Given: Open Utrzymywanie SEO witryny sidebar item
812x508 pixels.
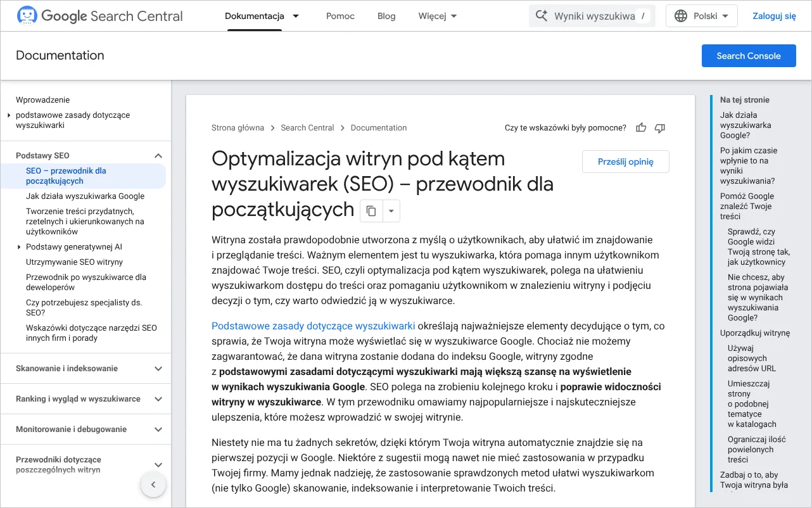Looking at the screenshot, I should click(x=75, y=262).
